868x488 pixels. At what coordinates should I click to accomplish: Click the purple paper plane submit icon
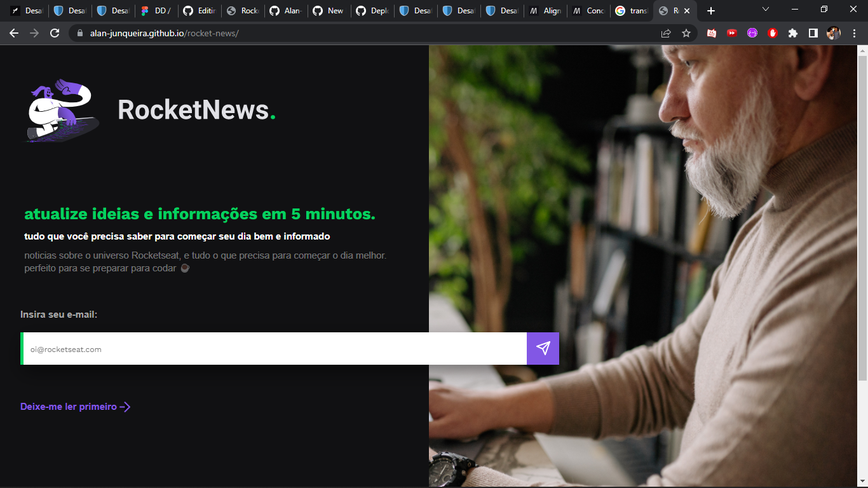tap(542, 348)
